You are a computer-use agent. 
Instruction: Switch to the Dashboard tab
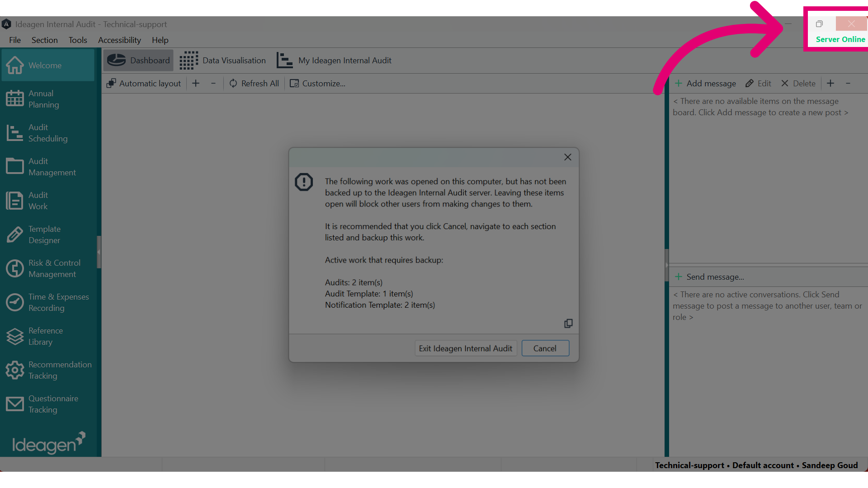[x=138, y=61]
